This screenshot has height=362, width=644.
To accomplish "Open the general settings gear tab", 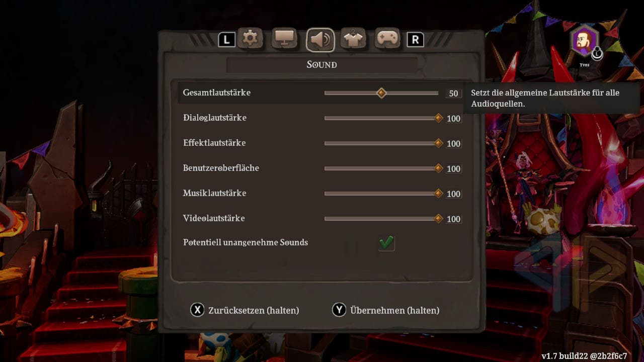I will 250,39.
